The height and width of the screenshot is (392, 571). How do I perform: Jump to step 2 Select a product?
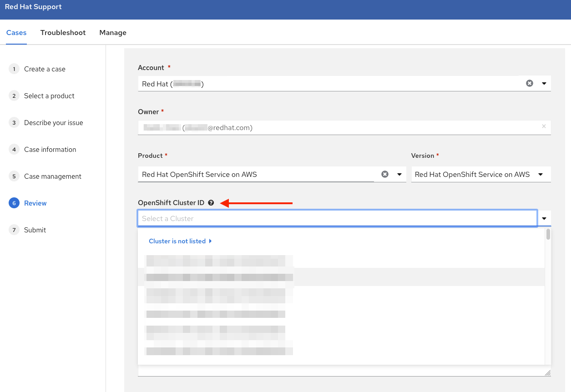pos(49,96)
